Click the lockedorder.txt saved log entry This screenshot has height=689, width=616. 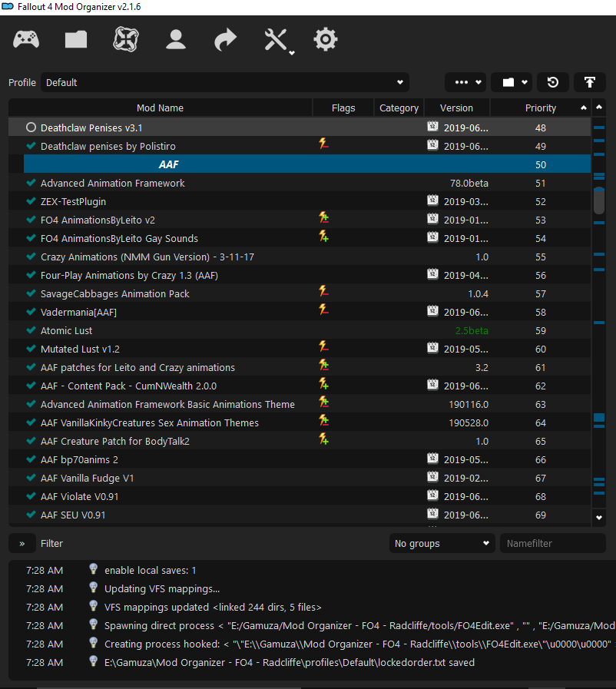(289, 663)
